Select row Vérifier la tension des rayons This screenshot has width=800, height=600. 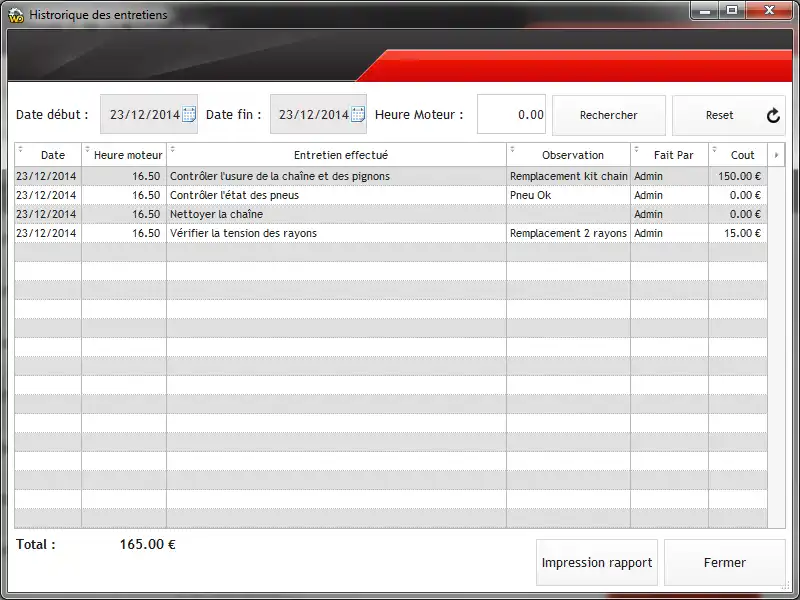coord(391,233)
